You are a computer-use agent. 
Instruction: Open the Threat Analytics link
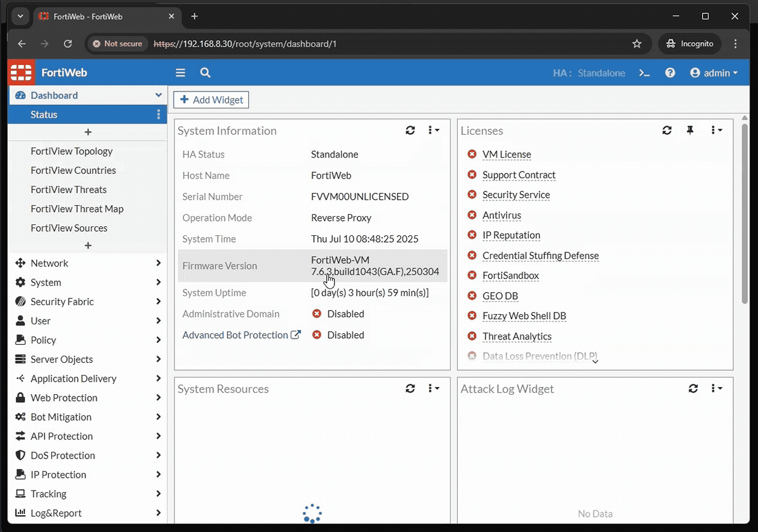517,336
